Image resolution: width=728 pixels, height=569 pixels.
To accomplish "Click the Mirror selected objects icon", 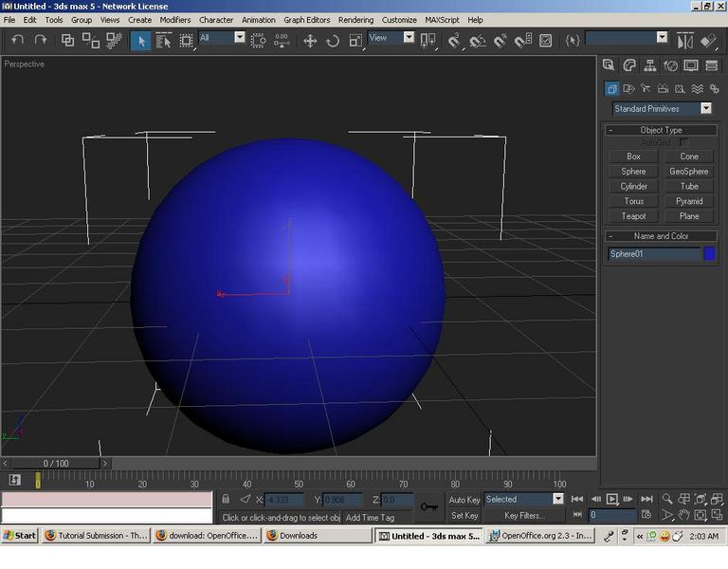I will pos(684,41).
